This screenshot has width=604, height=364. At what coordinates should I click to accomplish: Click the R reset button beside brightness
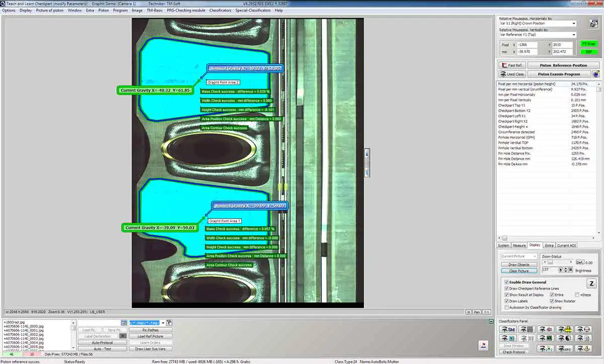click(x=571, y=270)
